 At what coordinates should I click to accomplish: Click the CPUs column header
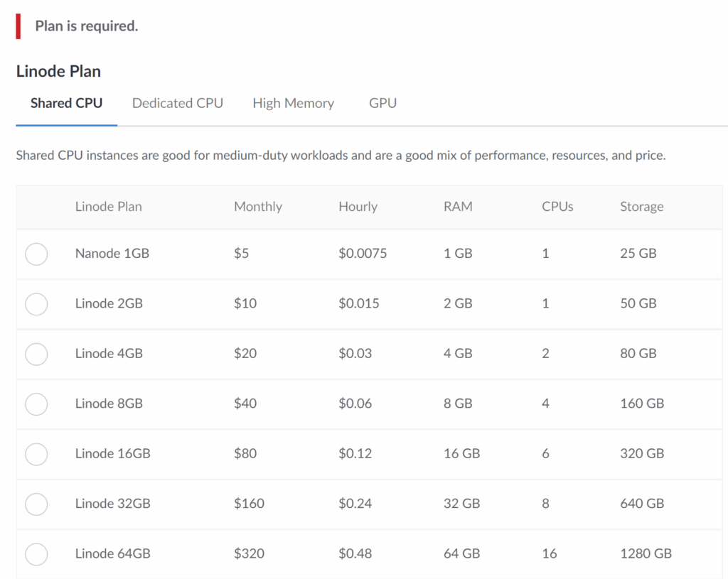pyautogui.click(x=557, y=207)
